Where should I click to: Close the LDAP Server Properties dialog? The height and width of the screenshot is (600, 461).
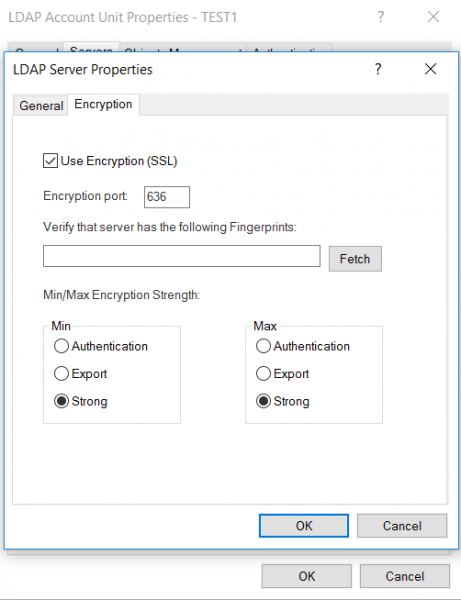pyautogui.click(x=430, y=69)
